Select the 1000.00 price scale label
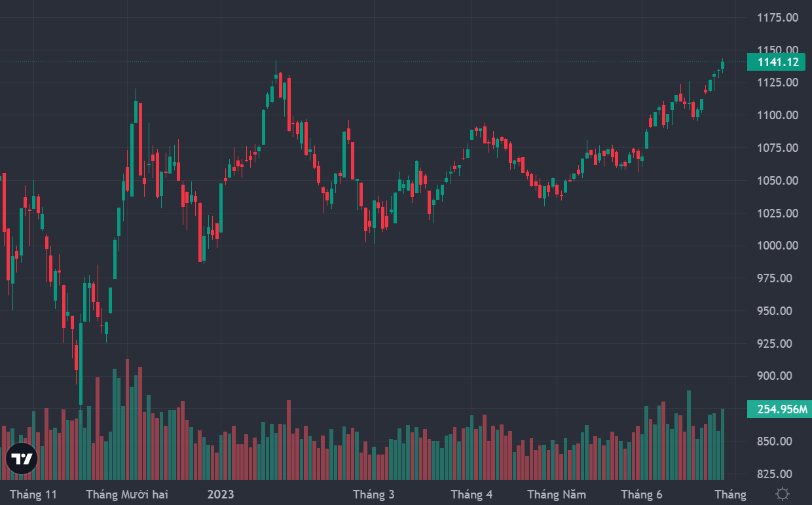 pos(777,246)
